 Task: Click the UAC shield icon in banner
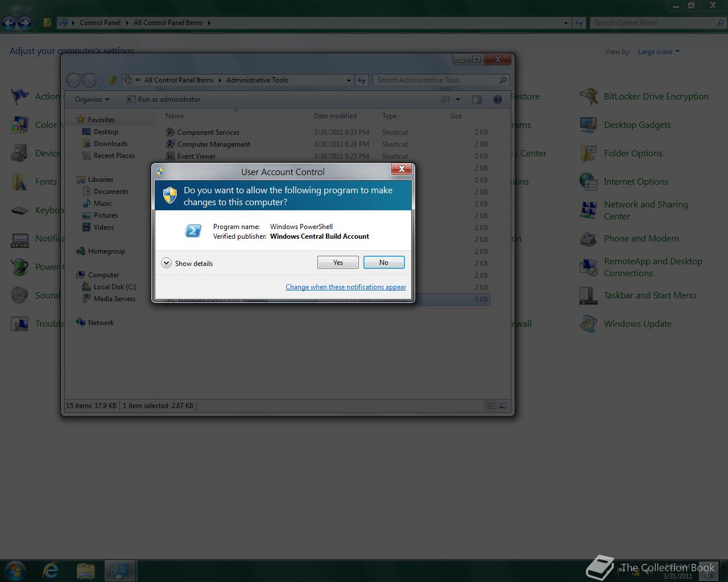(x=169, y=196)
